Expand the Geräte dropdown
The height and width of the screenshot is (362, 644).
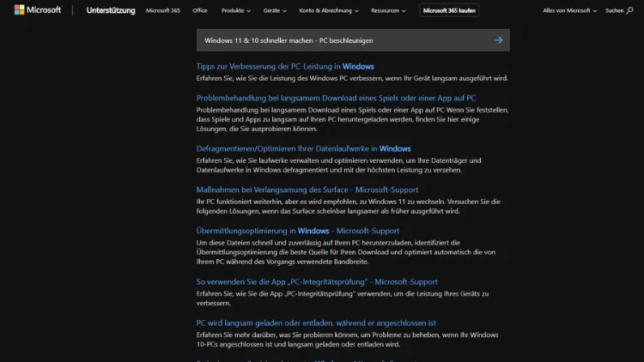(275, 10)
